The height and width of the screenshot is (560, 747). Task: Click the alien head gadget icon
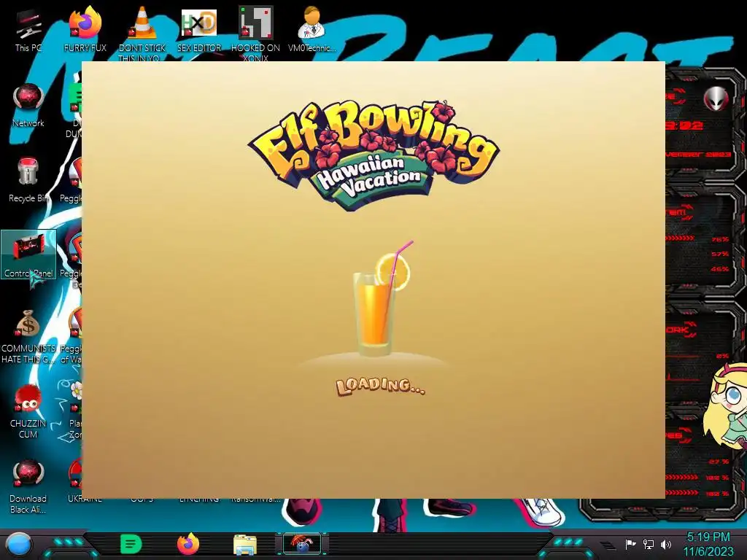point(716,98)
